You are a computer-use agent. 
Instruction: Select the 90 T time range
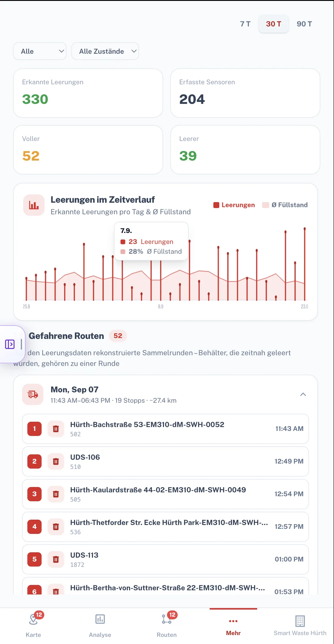point(304,24)
